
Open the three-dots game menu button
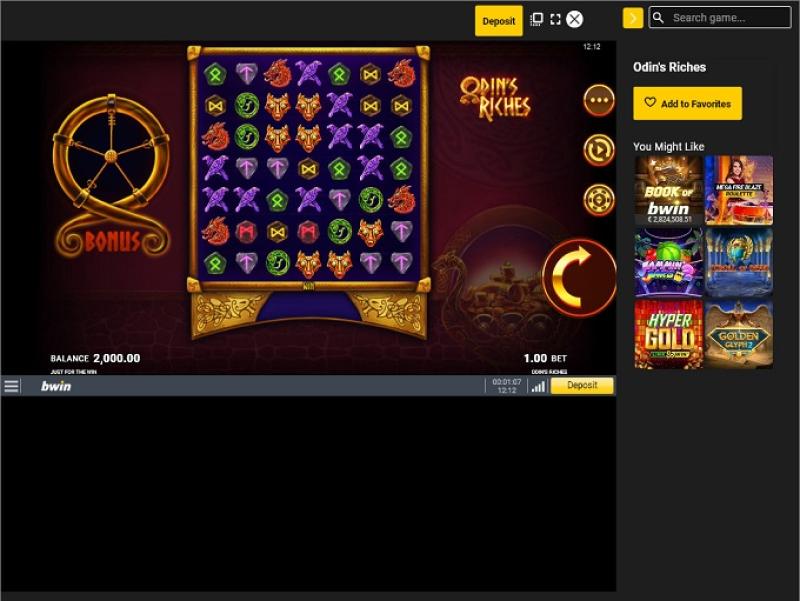(598, 100)
